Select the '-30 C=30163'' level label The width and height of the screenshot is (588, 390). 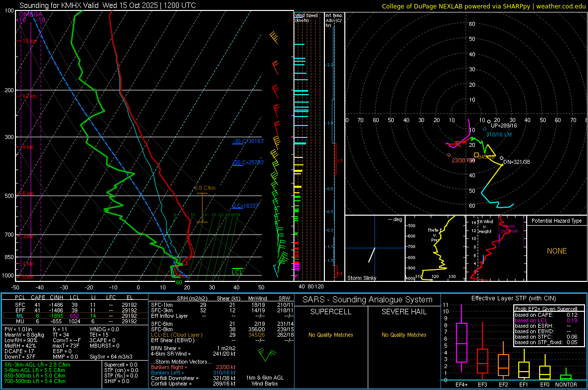click(248, 141)
